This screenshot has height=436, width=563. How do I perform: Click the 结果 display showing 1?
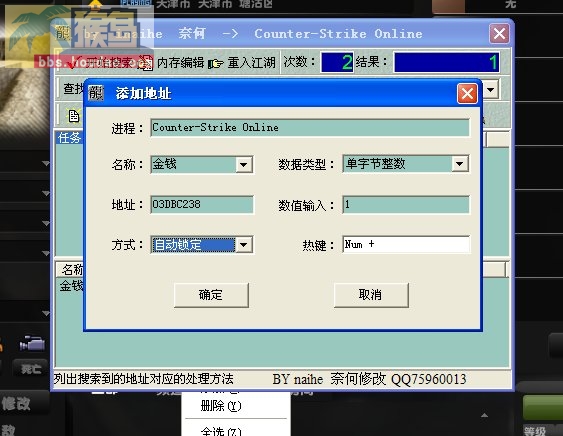[446, 62]
